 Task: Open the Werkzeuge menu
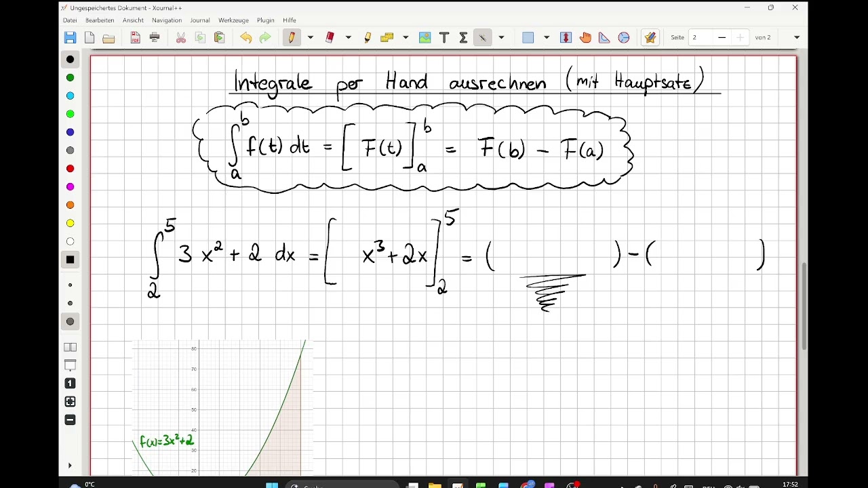tap(233, 20)
